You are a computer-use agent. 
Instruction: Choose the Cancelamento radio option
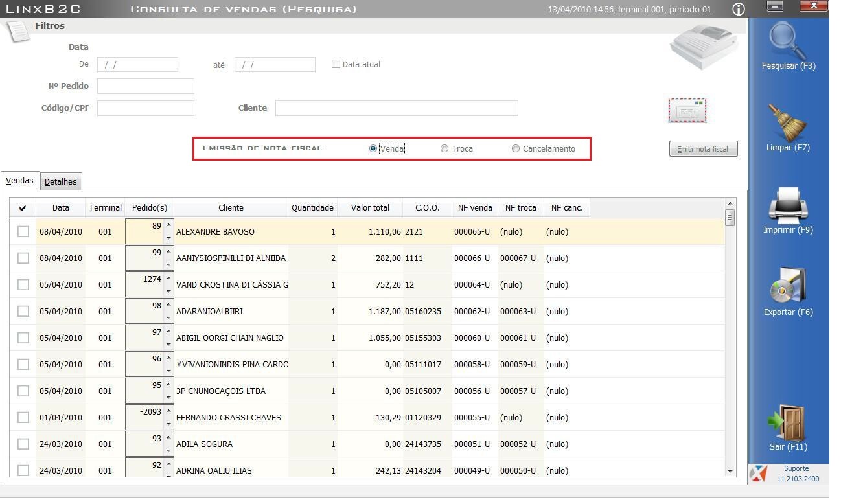[516, 148]
